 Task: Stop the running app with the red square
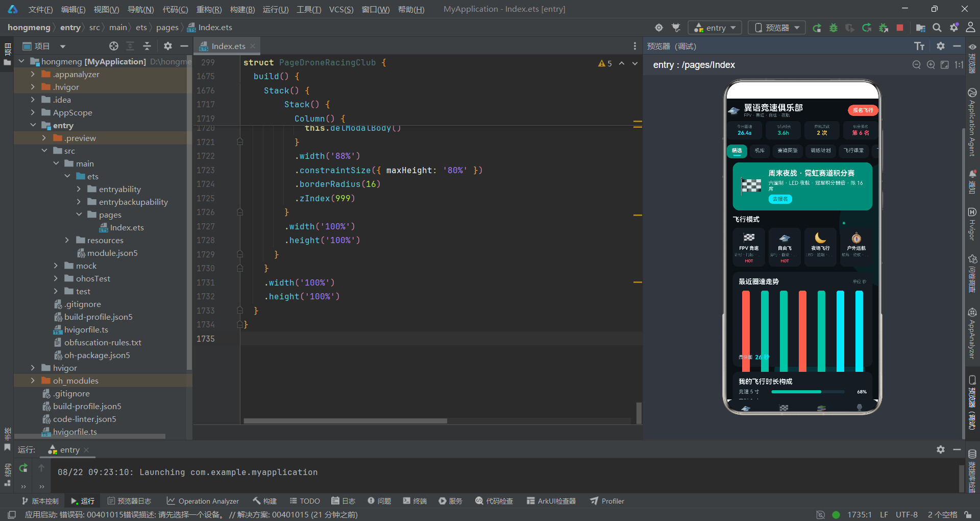click(900, 28)
